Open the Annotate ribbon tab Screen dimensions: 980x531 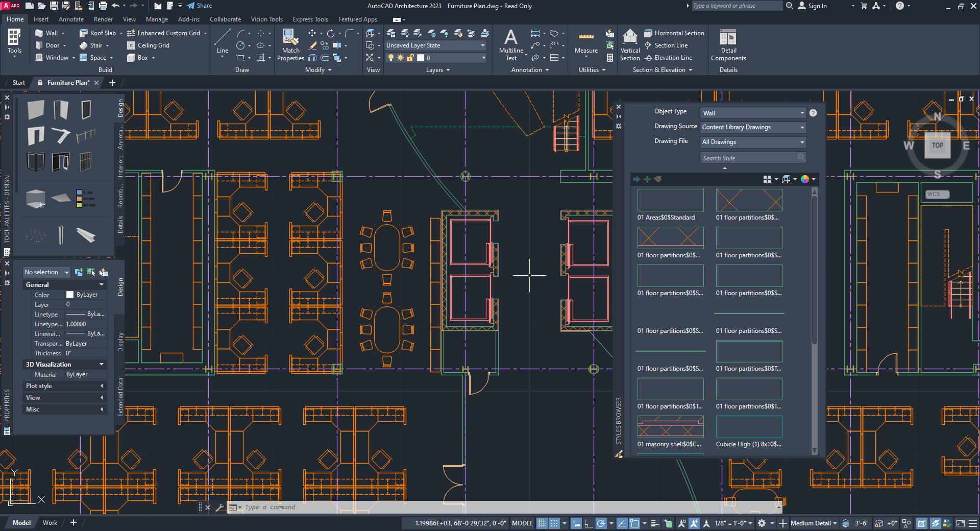click(x=71, y=19)
